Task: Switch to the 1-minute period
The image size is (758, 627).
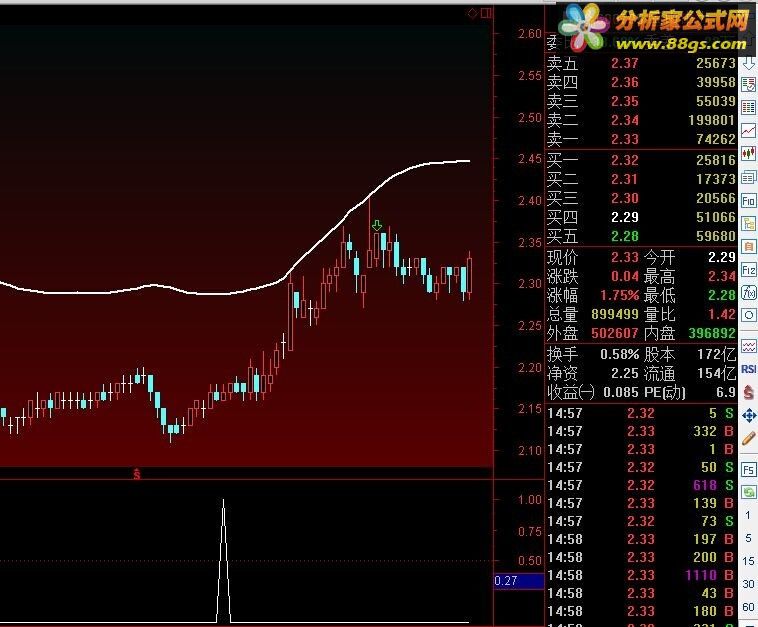Action: (748, 515)
